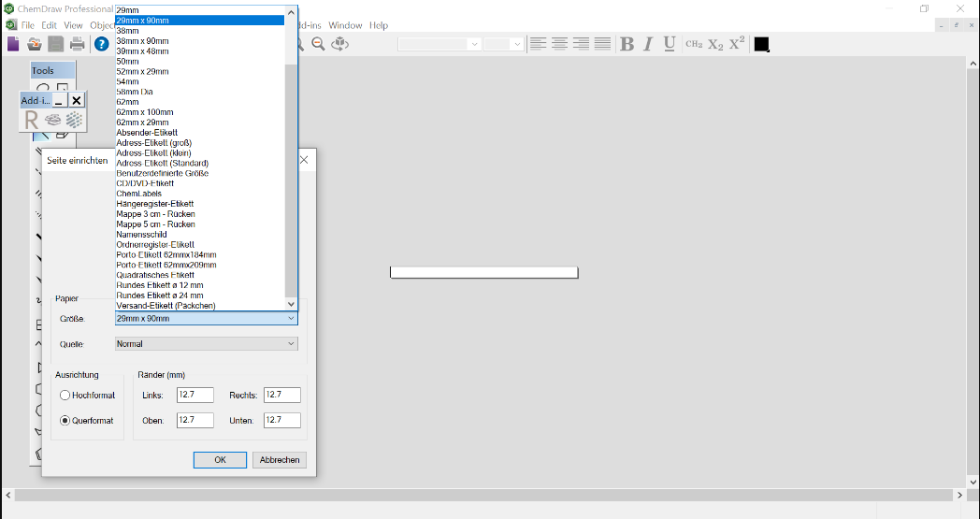Select CD/DVD-Etikett option
Viewport: 980px width, 519px height.
(200, 183)
